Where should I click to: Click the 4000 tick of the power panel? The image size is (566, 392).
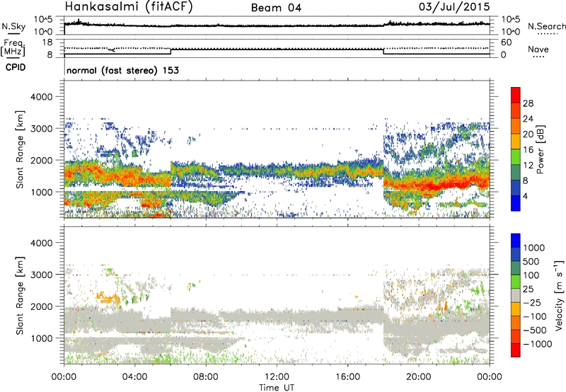(x=41, y=97)
